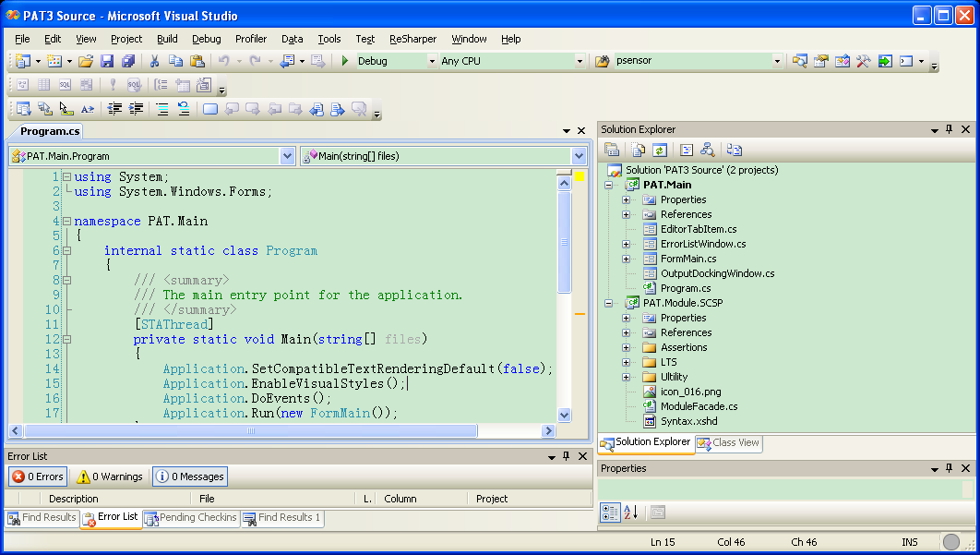The height and width of the screenshot is (555, 980).
Task: Start debugging with the green play icon
Action: 344,61
